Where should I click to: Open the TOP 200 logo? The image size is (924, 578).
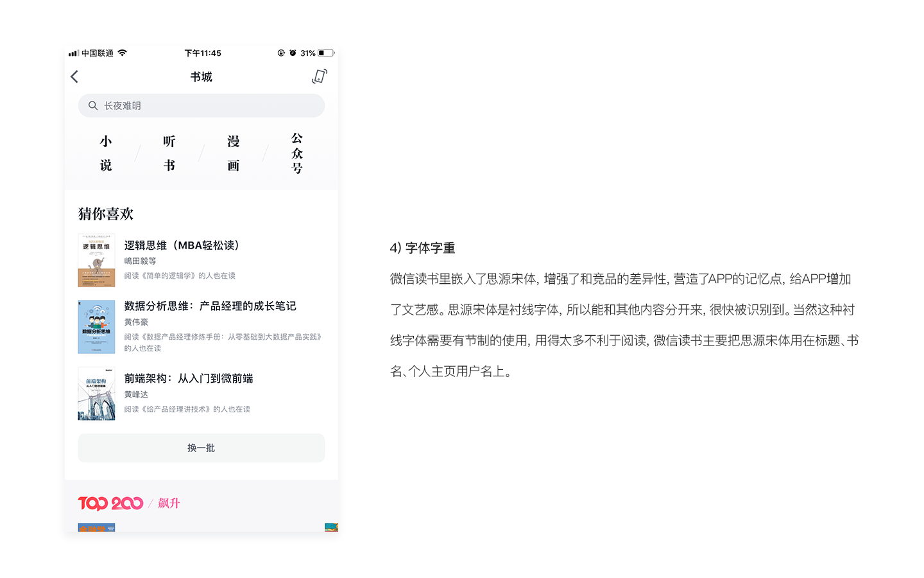(x=110, y=504)
